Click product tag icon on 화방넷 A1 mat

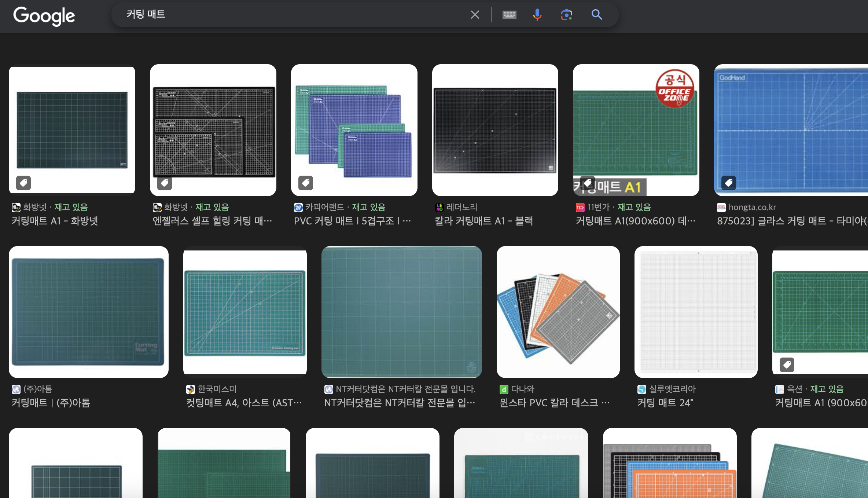(23, 183)
